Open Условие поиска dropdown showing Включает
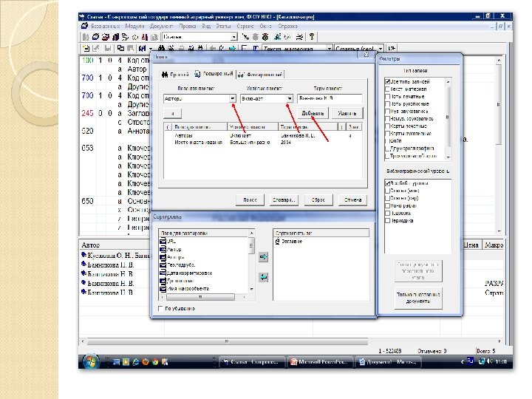 (x=290, y=98)
